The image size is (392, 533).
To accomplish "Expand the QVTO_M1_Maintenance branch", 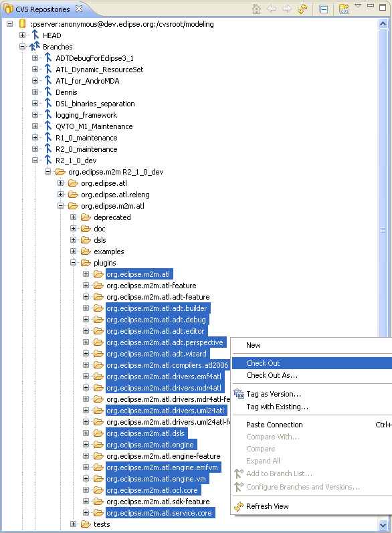I will [x=35, y=126].
